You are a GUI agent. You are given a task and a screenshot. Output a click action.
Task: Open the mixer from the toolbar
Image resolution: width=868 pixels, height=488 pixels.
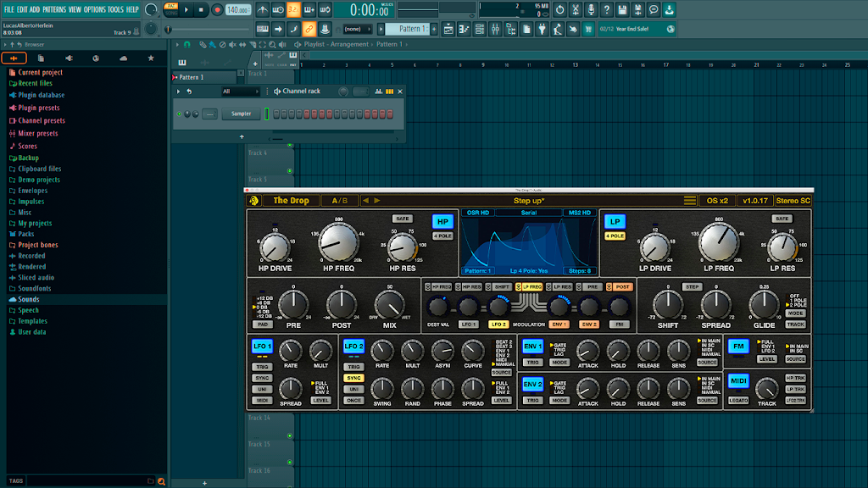pyautogui.click(x=495, y=30)
